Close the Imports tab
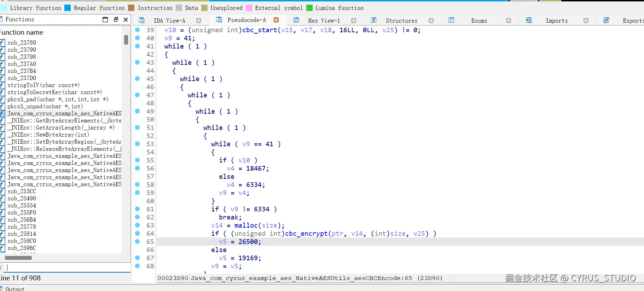This screenshot has height=291, width=644. (x=586, y=21)
